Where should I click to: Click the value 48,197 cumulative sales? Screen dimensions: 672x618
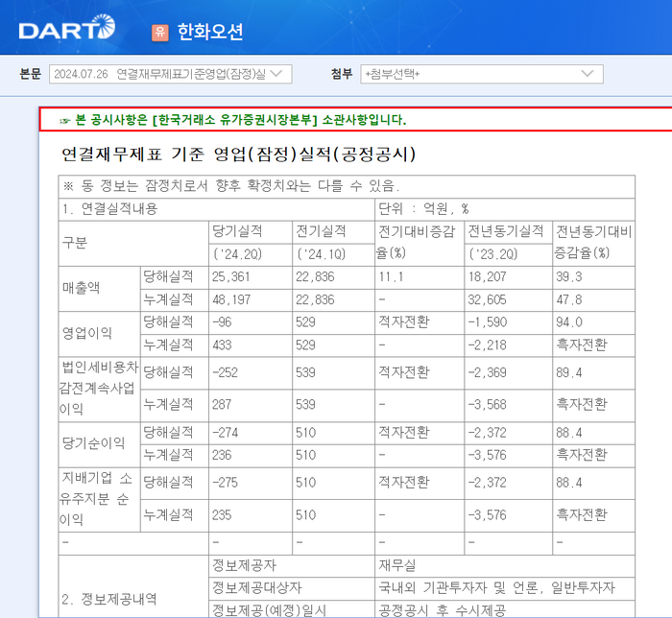(231, 299)
